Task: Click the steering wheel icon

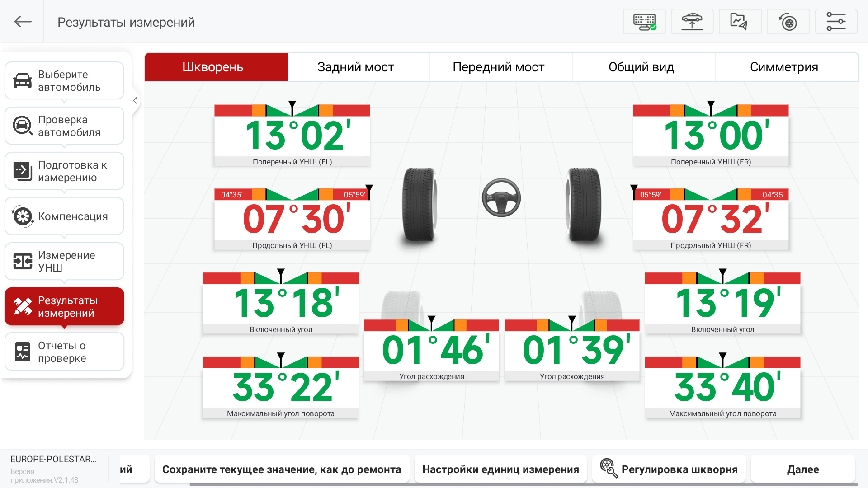Action: click(501, 198)
